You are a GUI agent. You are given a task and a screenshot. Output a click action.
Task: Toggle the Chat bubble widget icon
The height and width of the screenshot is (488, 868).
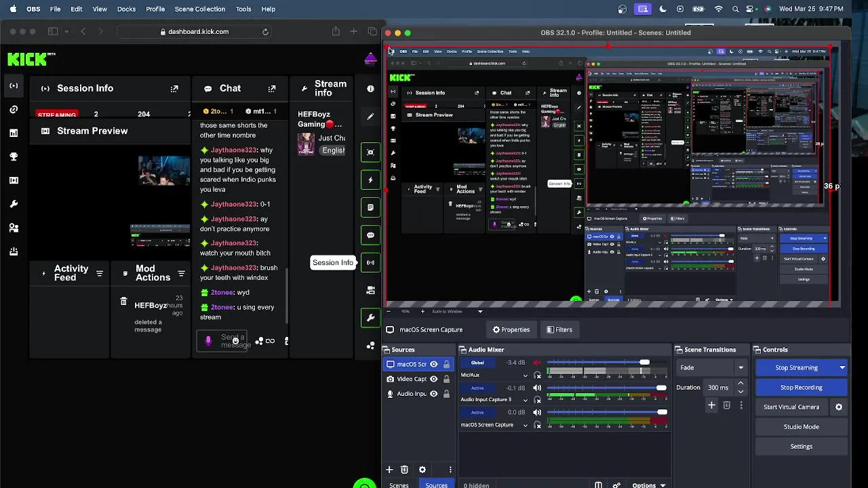click(370, 235)
